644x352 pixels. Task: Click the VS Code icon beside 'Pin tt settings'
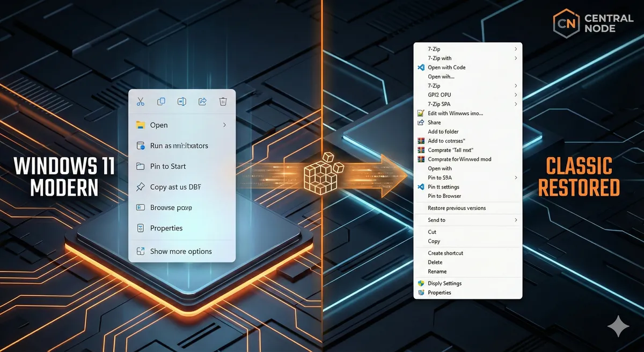421,187
